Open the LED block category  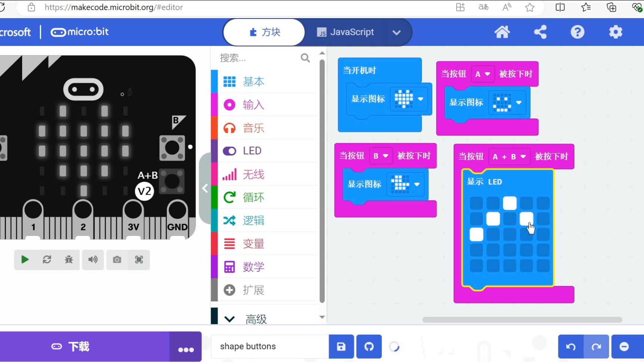[x=265, y=151]
